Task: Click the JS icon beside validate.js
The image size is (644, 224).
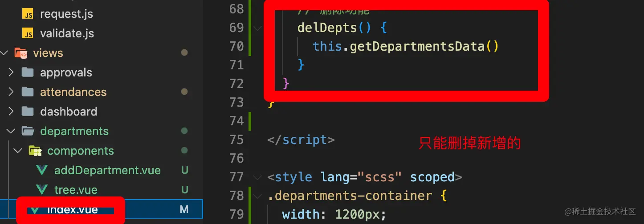Action: click(28, 34)
